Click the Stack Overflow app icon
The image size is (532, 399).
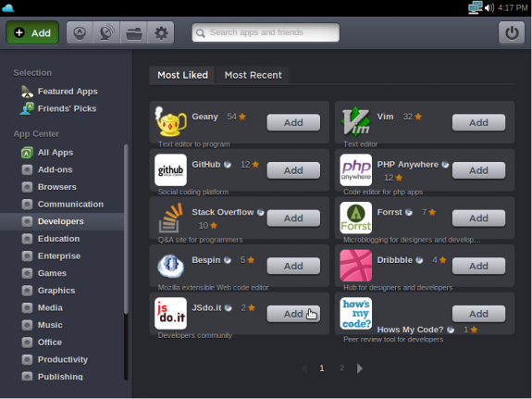click(170, 218)
